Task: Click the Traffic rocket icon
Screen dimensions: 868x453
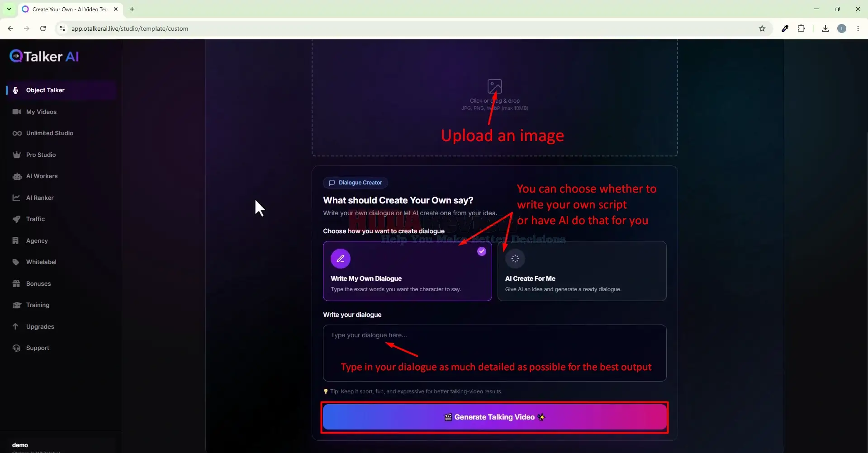Action: 16,219
